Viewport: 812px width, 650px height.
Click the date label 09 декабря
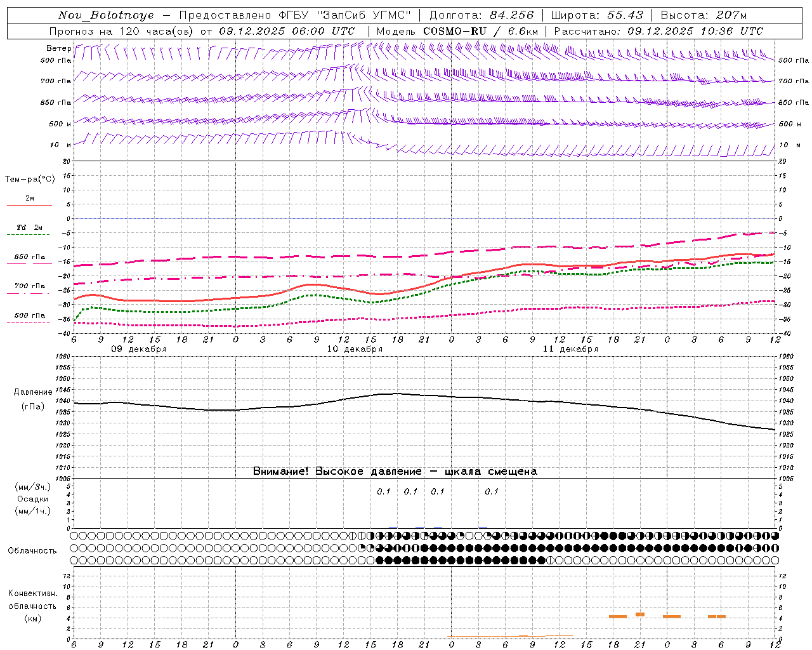(139, 349)
